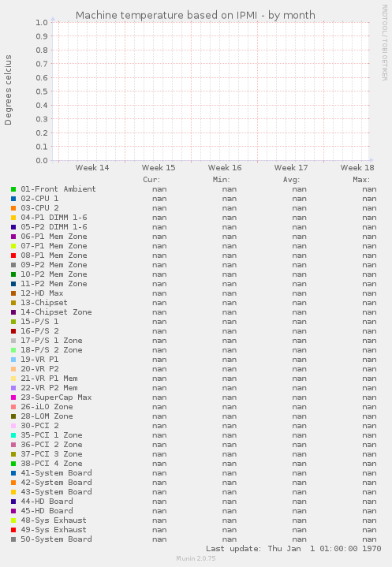
Task: Select the 'Week 14' axis label
Action: pos(92,168)
